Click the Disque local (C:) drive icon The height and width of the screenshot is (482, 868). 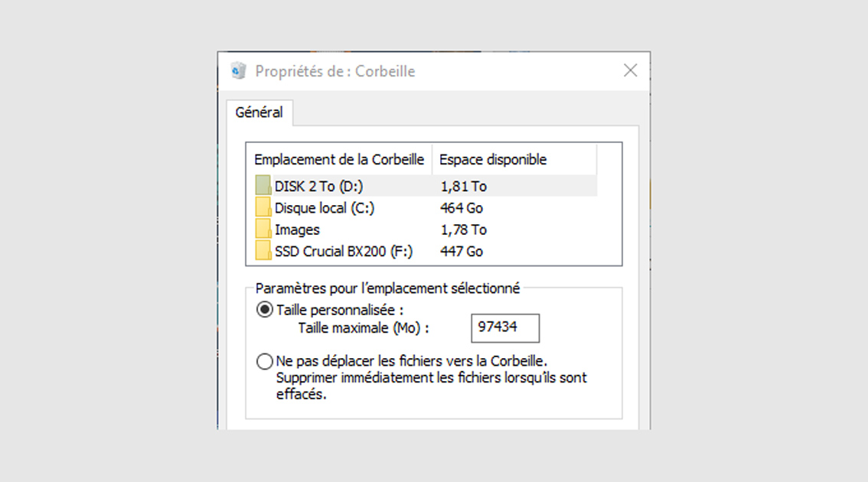tap(263, 207)
